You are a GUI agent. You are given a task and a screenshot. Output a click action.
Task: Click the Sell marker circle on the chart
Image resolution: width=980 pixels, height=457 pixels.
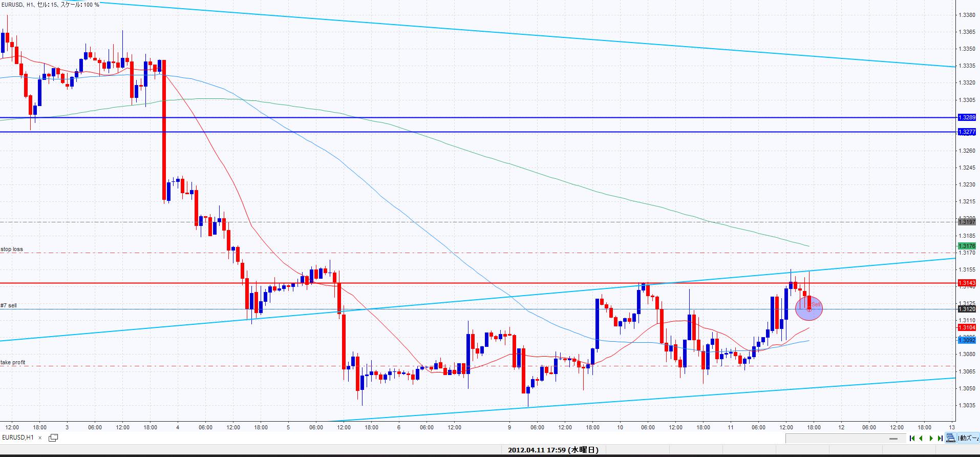809,308
